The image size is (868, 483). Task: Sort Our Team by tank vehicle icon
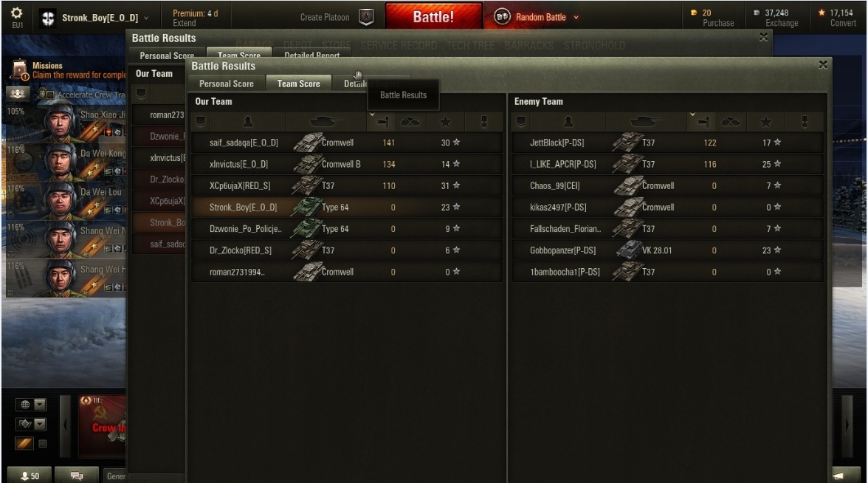pyautogui.click(x=326, y=122)
